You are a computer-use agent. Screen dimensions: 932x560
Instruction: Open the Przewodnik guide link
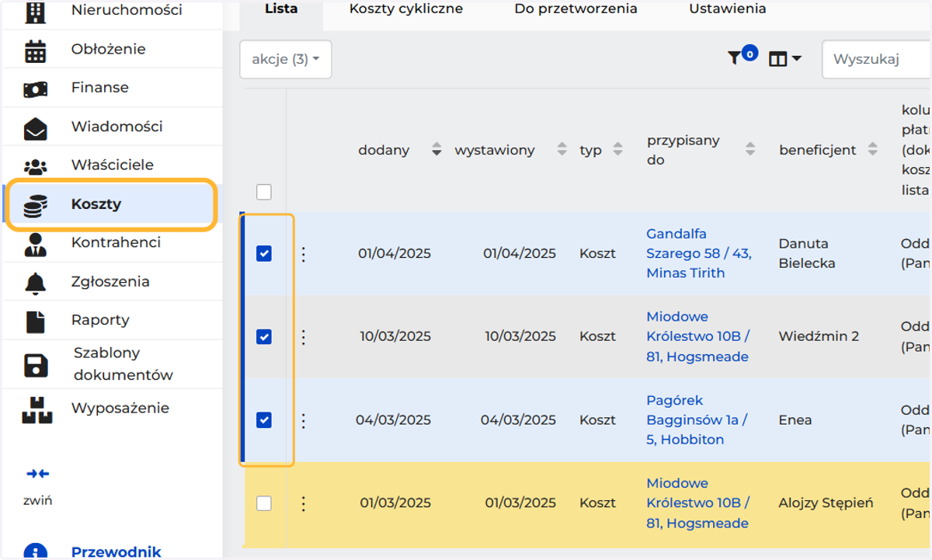coord(116,551)
